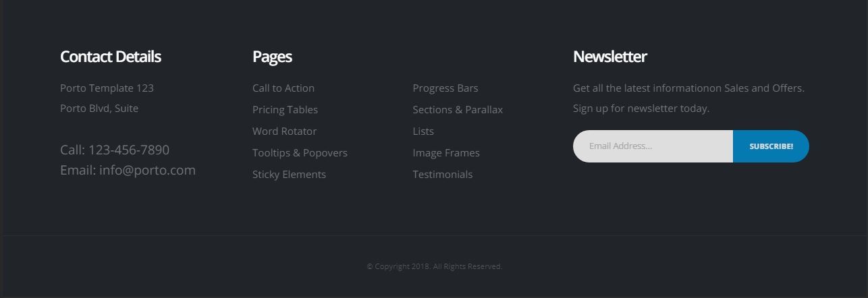Open the Tooltips & Popovers link
Image resolution: width=868 pixels, height=298 pixels.
(x=300, y=153)
